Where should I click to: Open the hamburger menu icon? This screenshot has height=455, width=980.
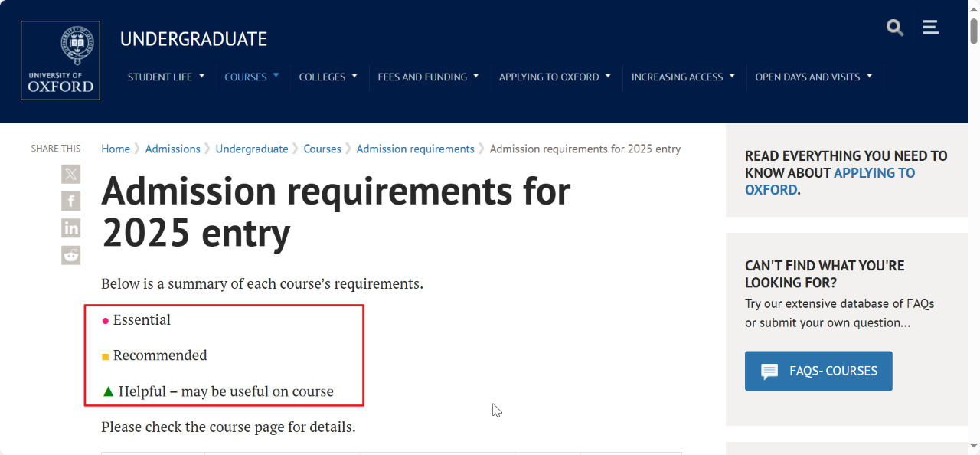930,28
